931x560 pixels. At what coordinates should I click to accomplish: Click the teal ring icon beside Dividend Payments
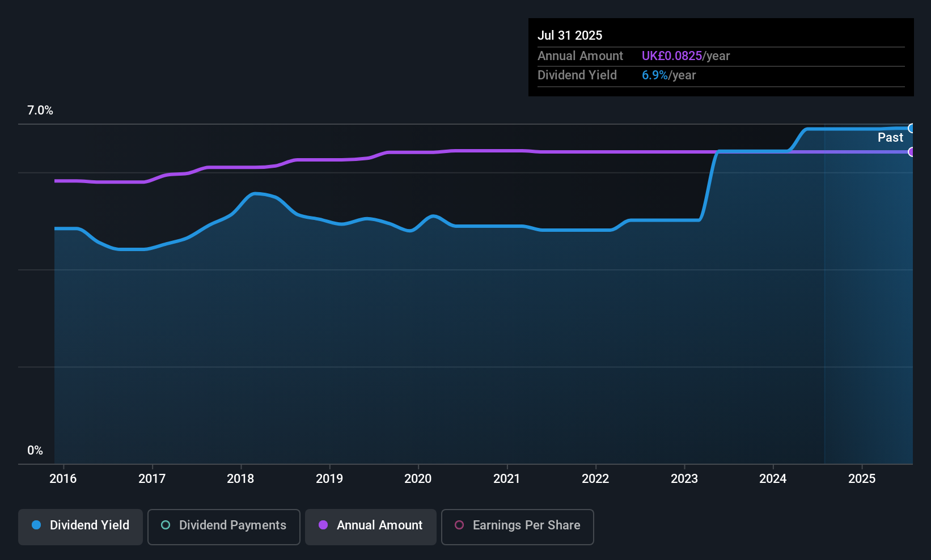click(166, 525)
